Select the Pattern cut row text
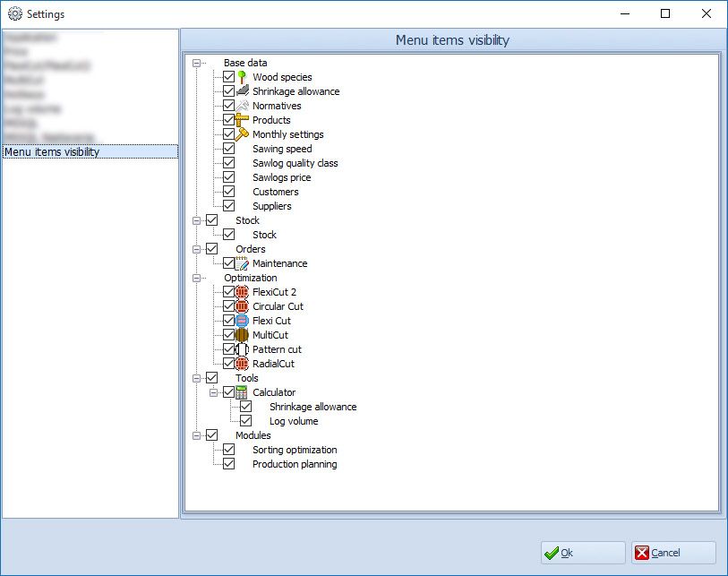 (x=277, y=349)
